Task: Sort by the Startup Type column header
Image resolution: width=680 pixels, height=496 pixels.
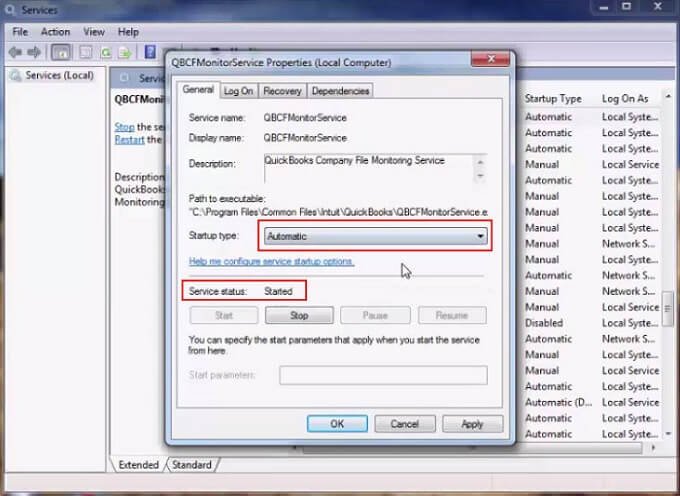Action: (553, 98)
